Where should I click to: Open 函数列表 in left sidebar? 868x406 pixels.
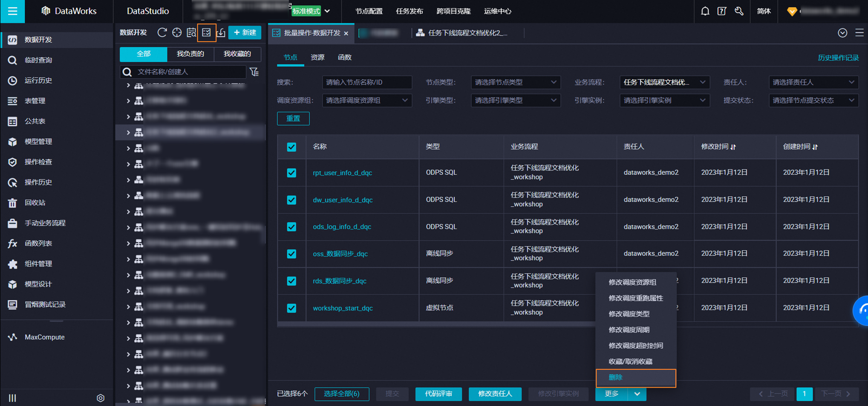pyautogui.click(x=57, y=243)
